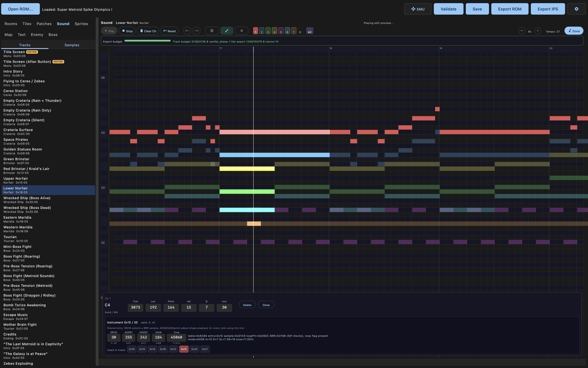The width and height of the screenshot is (588, 368).
Task: Select the brush draw tool
Action: [227, 31]
